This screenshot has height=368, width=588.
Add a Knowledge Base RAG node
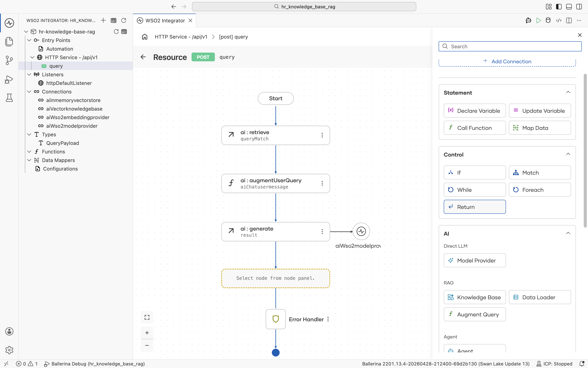(x=474, y=297)
